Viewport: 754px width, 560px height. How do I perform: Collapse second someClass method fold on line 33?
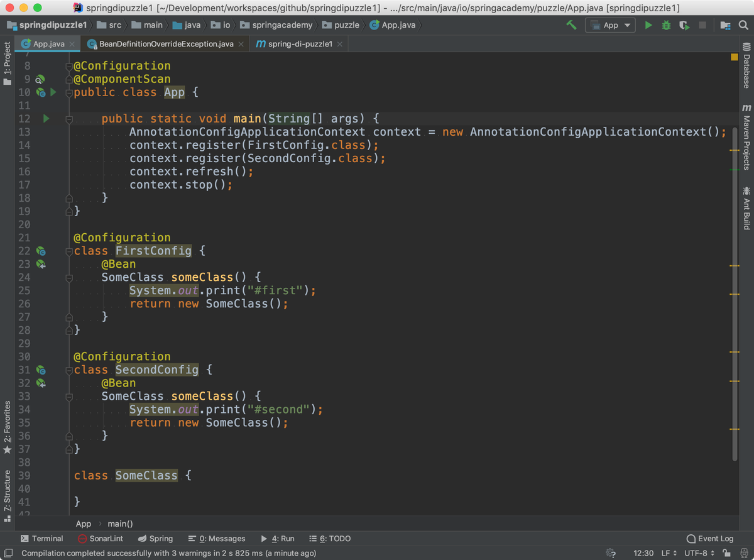click(x=69, y=396)
